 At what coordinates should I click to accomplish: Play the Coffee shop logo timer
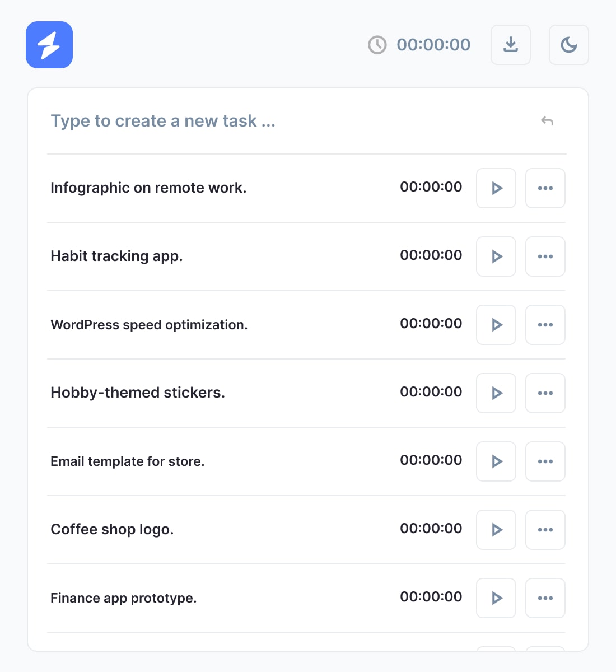(496, 530)
